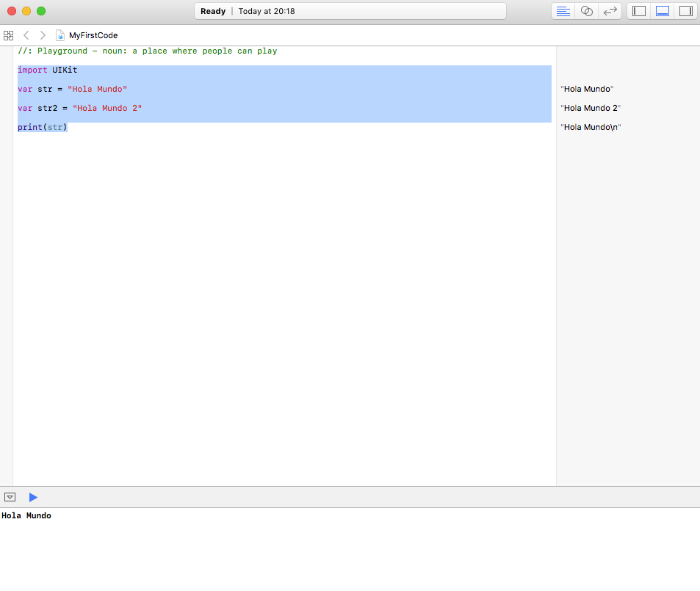Image resolution: width=700 pixels, height=591 pixels.
Task: Select the "Hola Mundo\n" result in sidebar
Action: 591,128
